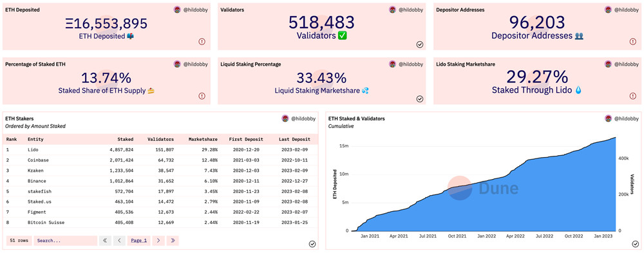Viewport: 644px width, 253px height.
Task: Click the Search field in ETH Stakers table
Action: point(65,241)
